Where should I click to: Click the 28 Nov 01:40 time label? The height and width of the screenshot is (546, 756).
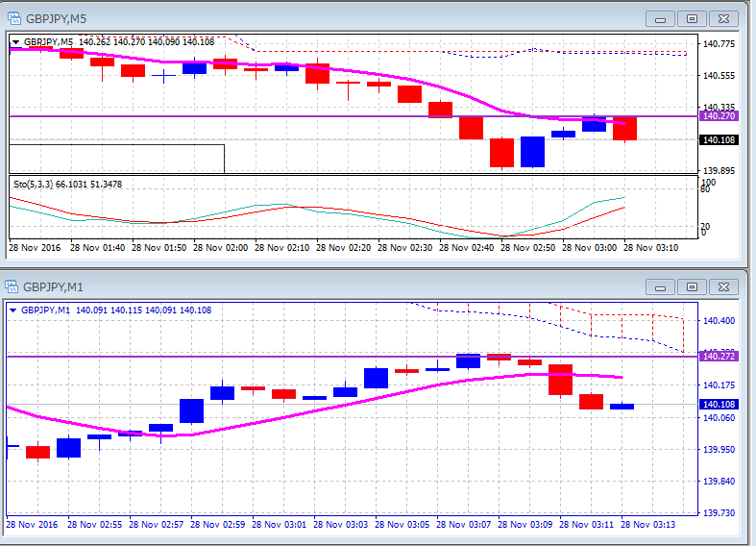pos(97,247)
